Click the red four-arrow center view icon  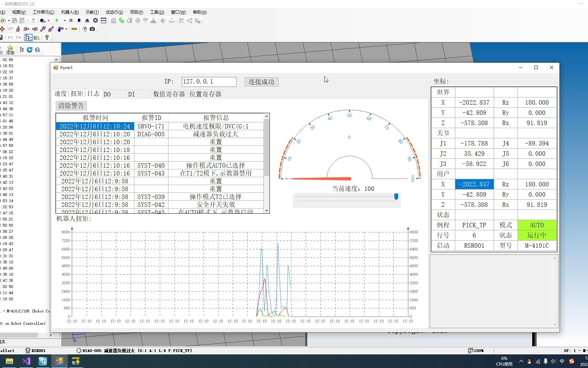pos(2,29)
